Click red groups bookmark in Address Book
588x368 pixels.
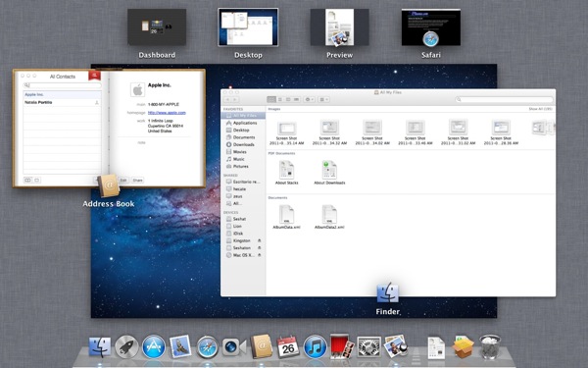94,76
